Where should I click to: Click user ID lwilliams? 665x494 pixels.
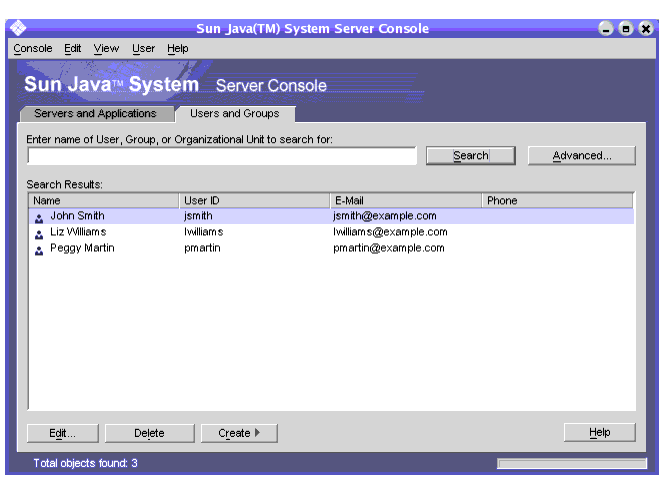[x=204, y=232]
